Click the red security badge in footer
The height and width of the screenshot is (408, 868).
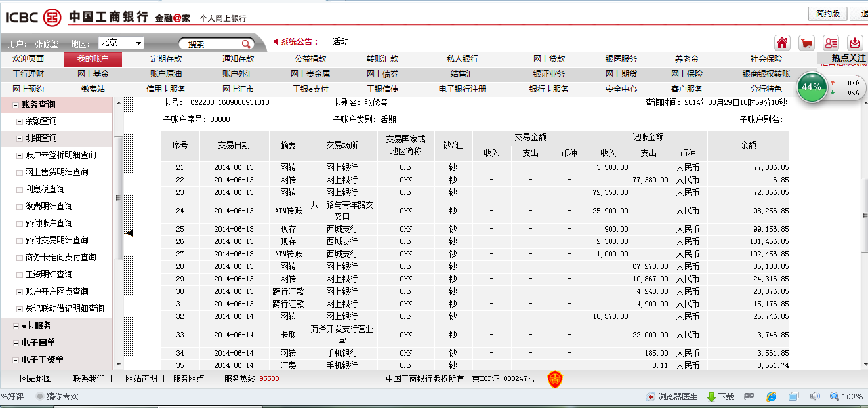(x=555, y=378)
